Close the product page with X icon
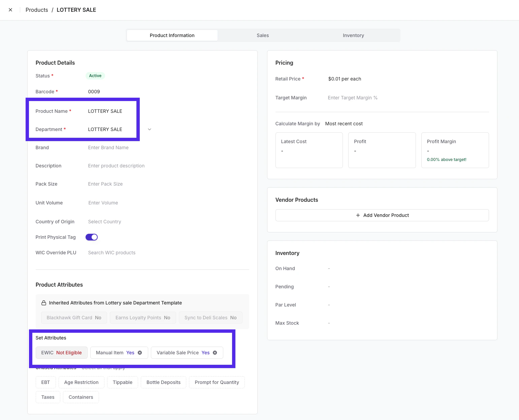Viewport: 519px width, 420px height. pos(10,10)
